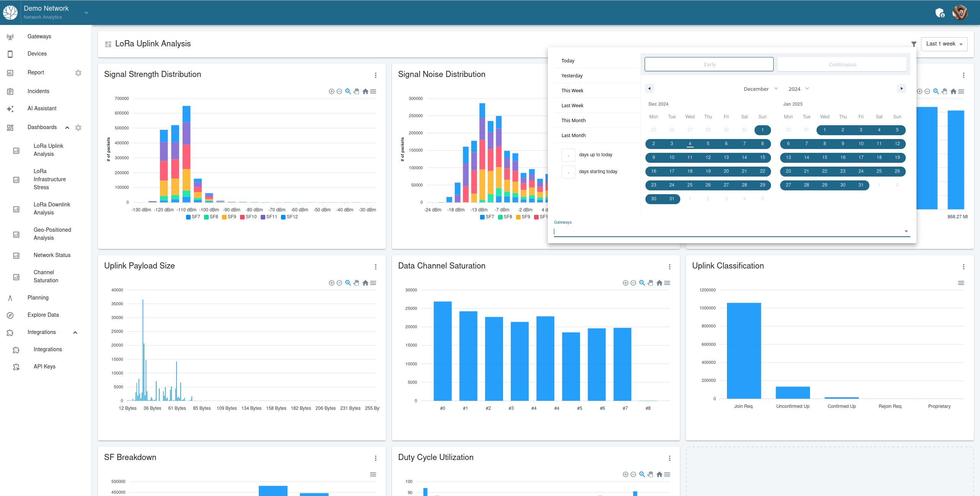Toggle SF9 legend in Signal Noise chart
Screen dimensions: 980x496
tap(523, 217)
